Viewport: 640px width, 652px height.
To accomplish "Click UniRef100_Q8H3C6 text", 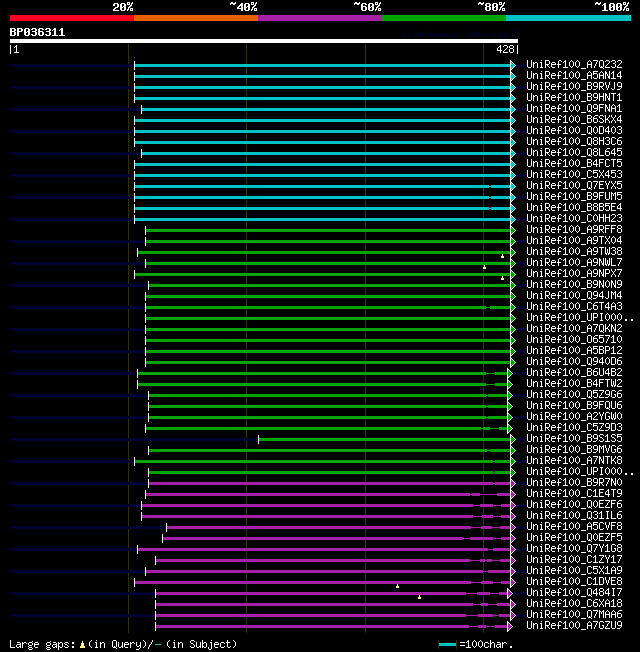I will click(574, 142).
